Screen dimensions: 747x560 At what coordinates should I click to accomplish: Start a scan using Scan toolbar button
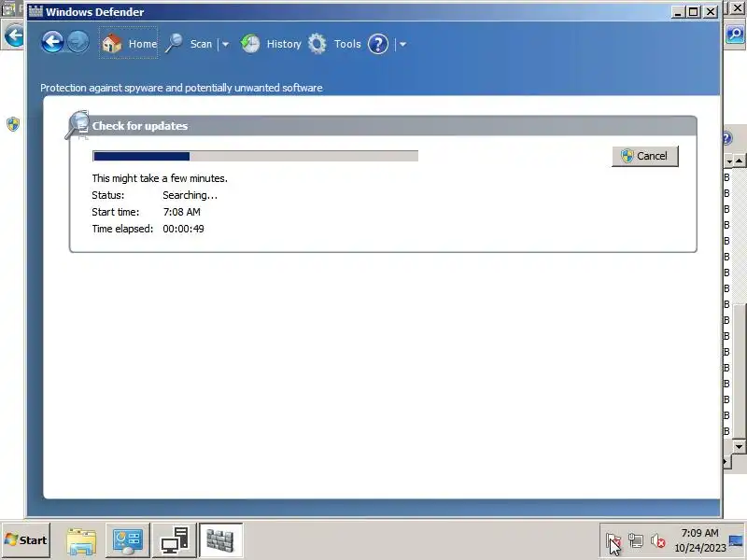[190, 44]
